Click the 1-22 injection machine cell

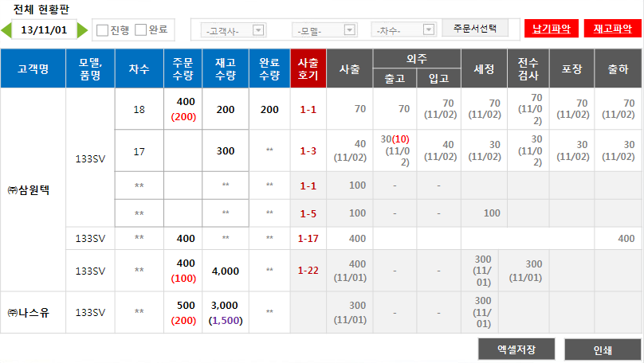308,271
